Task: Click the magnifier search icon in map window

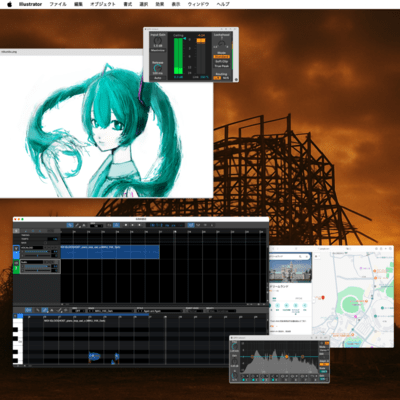Action: (300, 256)
